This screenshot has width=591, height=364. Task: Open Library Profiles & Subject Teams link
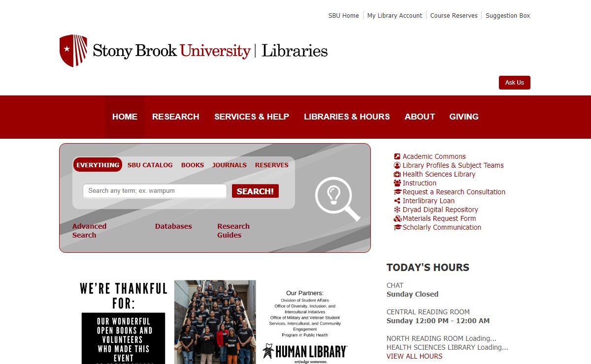pos(453,165)
